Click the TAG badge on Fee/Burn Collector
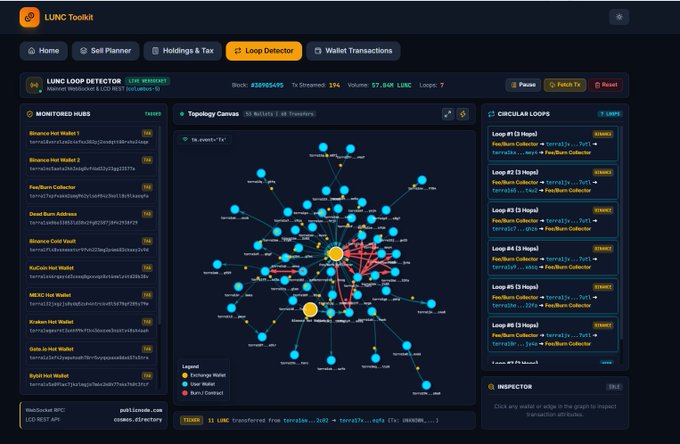The image size is (680, 444). pyautogui.click(x=147, y=187)
